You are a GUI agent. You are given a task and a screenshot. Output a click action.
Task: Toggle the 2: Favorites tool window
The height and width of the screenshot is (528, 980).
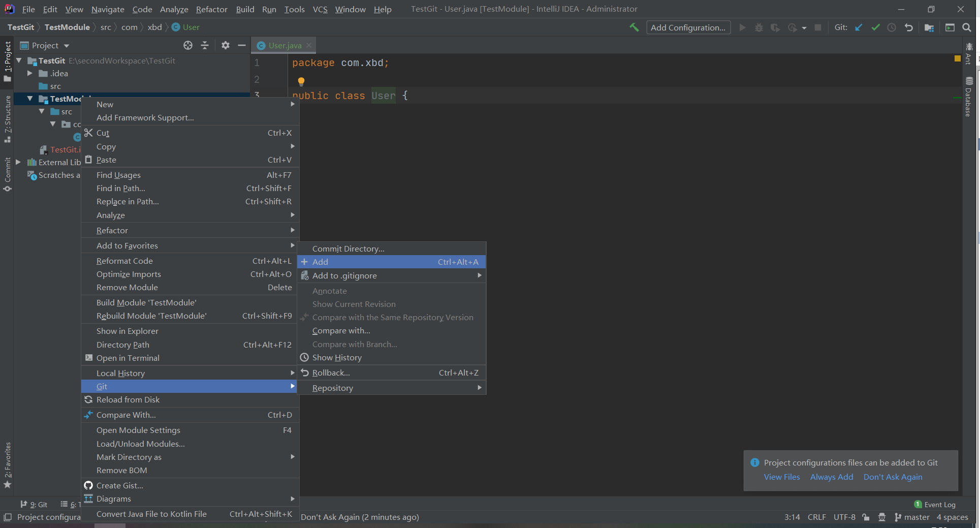(7, 465)
